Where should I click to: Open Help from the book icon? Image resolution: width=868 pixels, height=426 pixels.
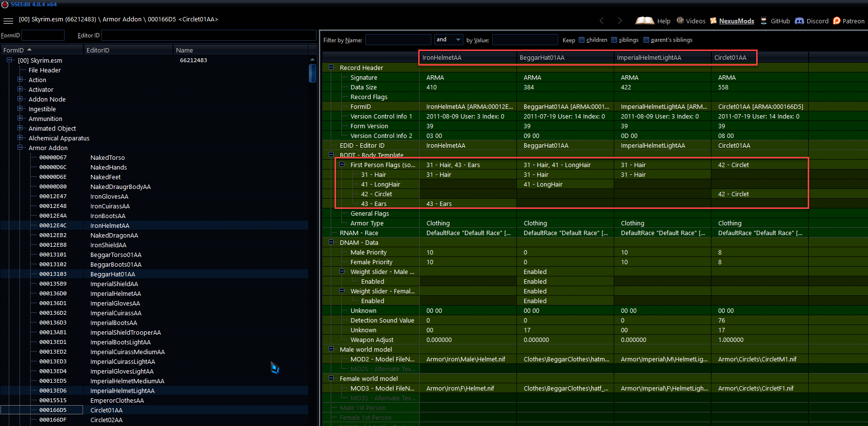coord(653,21)
